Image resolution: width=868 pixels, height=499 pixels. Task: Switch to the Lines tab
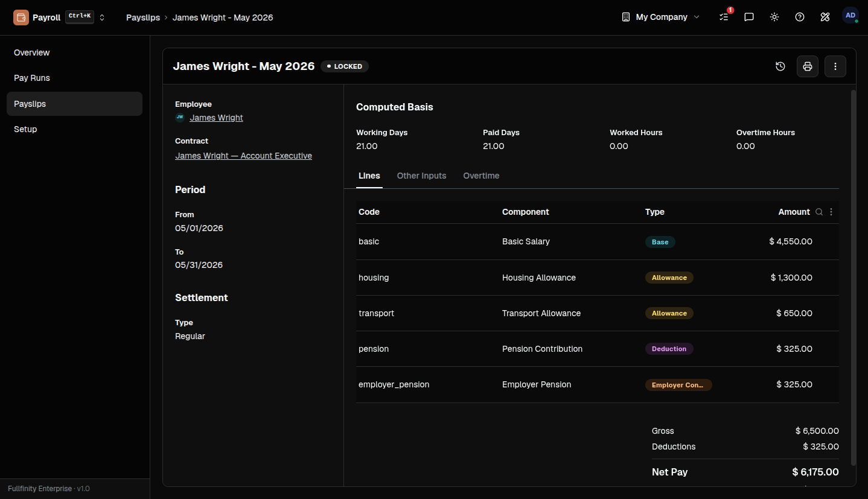click(369, 176)
